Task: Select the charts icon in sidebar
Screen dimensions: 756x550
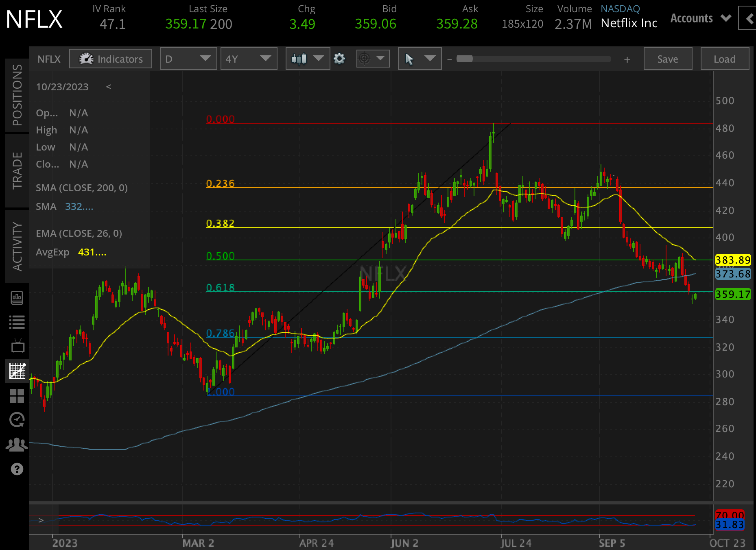Action: click(x=17, y=371)
